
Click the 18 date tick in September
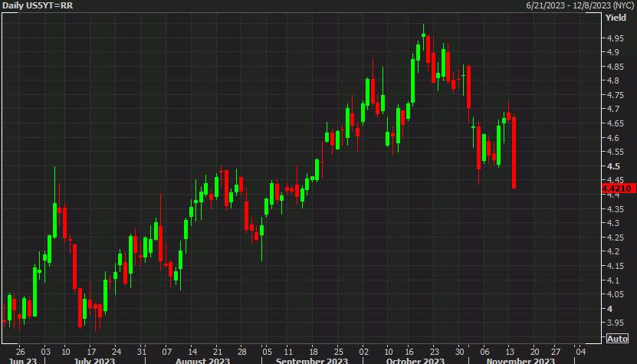click(x=314, y=352)
